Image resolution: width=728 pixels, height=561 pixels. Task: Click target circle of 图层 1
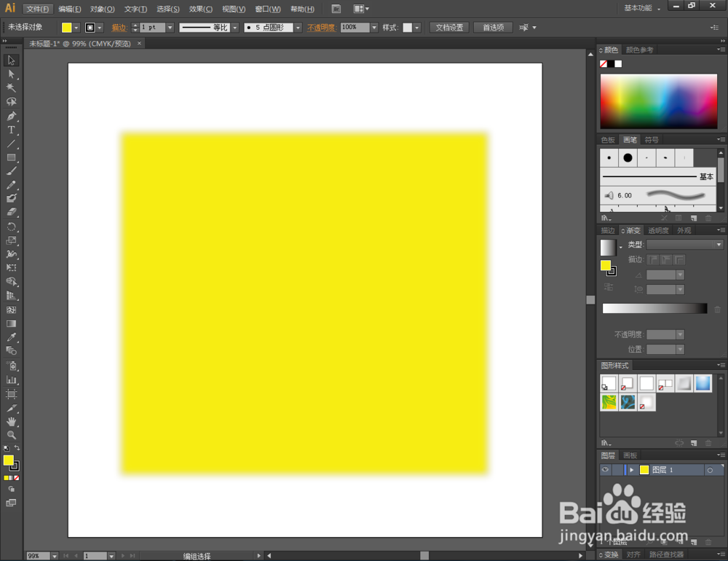coord(709,470)
